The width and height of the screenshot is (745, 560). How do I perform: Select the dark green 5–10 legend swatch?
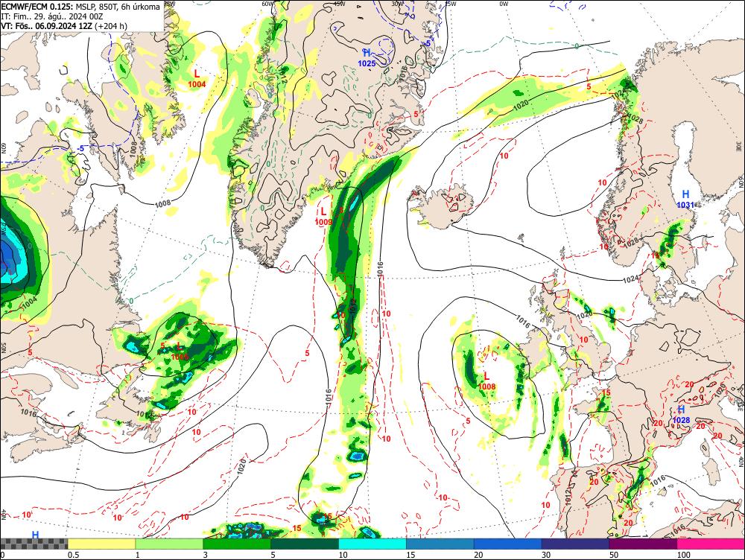305,544
